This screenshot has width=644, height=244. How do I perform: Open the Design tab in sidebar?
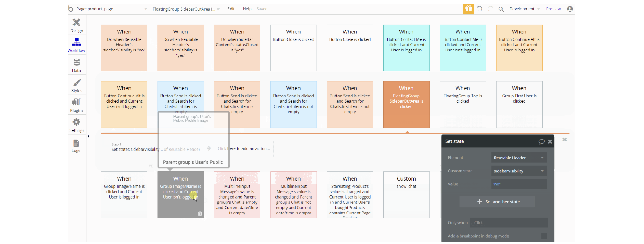pyautogui.click(x=76, y=25)
